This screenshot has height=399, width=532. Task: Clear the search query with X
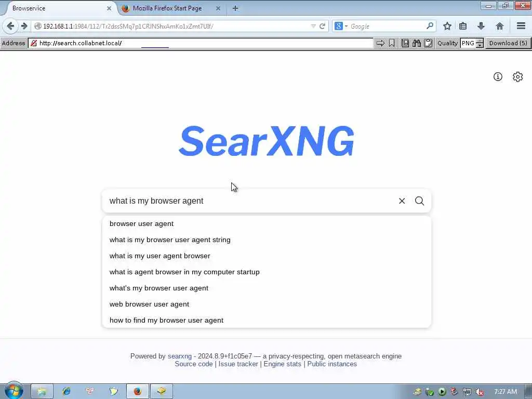(x=402, y=201)
